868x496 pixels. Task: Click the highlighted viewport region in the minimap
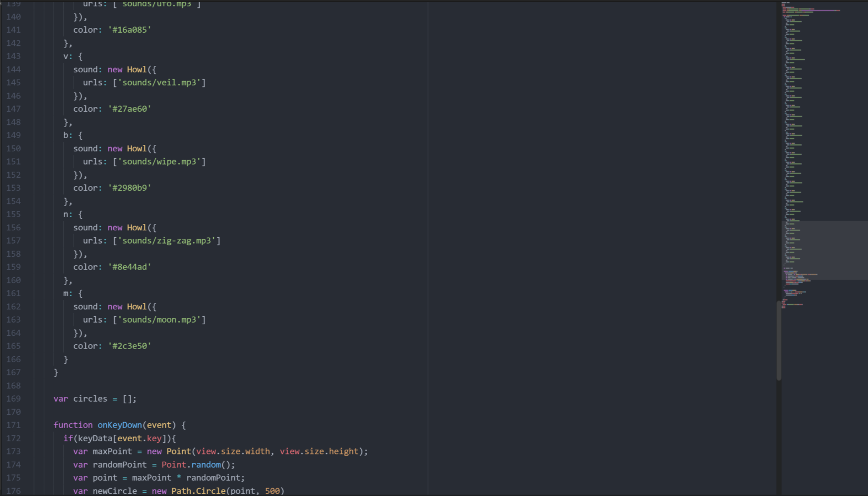point(824,250)
